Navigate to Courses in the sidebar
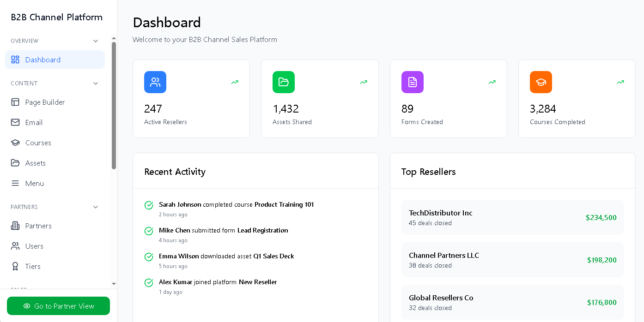The height and width of the screenshot is (322, 644). coord(38,143)
